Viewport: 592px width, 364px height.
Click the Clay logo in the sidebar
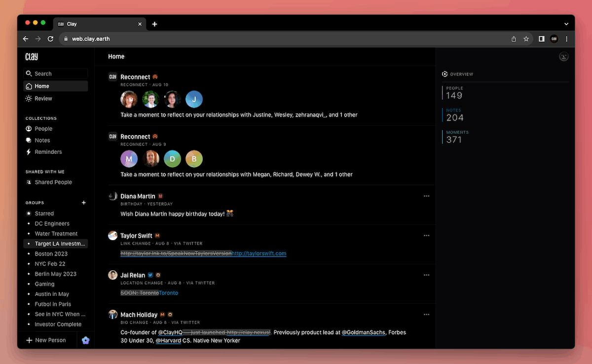tap(32, 57)
